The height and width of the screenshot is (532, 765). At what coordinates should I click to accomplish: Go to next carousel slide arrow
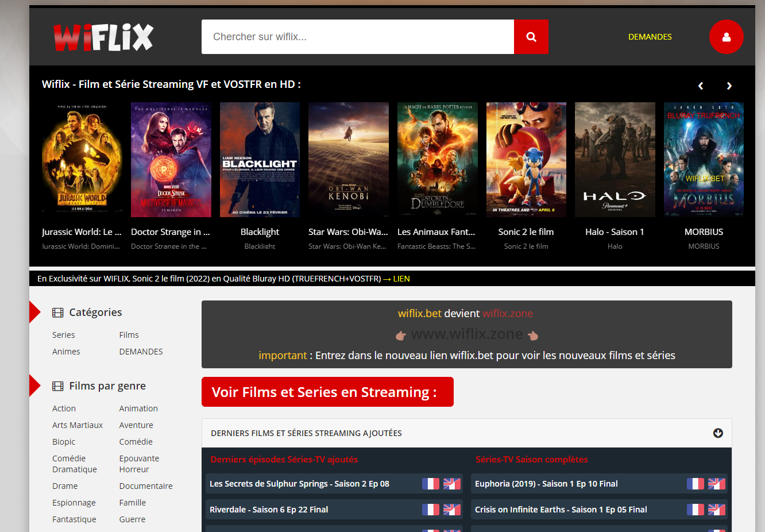click(x=729, y=86)
